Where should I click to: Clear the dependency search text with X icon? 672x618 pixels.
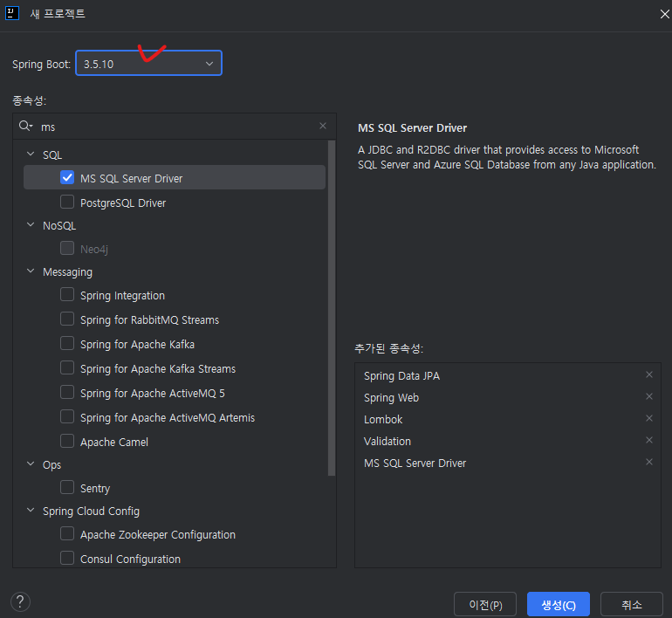323,127
